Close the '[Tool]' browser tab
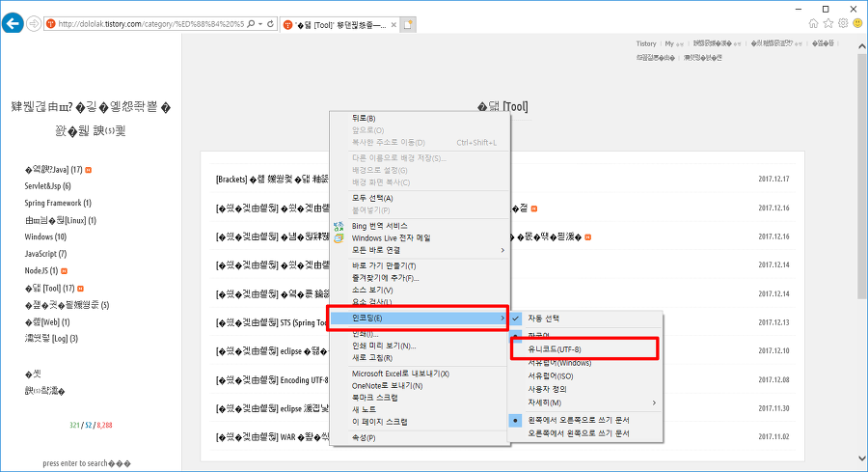Viewport: 868px width, 472px height. pyautogui.click(x=393, y=25)
